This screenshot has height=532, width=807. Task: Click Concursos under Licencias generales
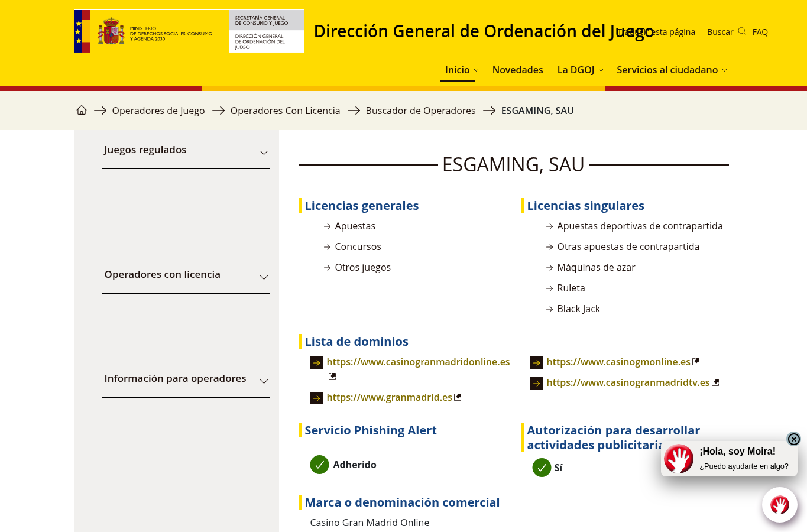click(x=358, y=246)
